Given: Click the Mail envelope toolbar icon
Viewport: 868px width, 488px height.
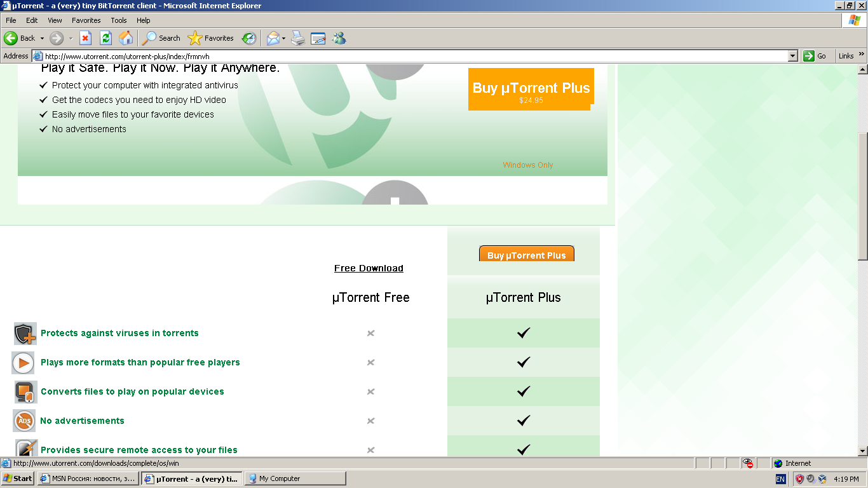Looking at the screenshot, I should click(x=273, y=38).
